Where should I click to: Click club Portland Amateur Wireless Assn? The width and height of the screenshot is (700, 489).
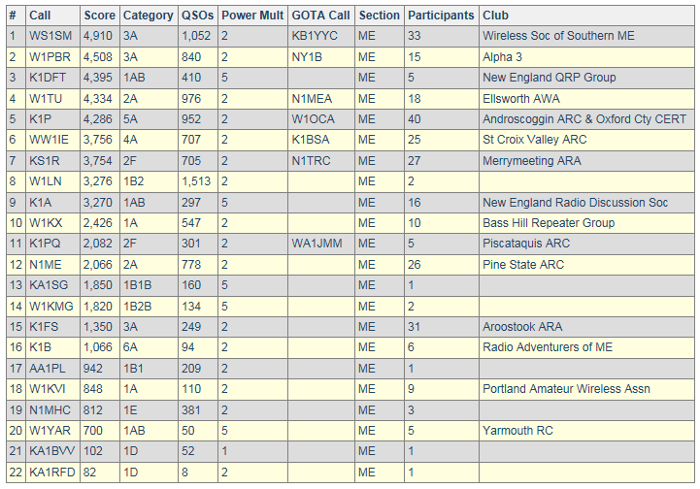point(566,389)
